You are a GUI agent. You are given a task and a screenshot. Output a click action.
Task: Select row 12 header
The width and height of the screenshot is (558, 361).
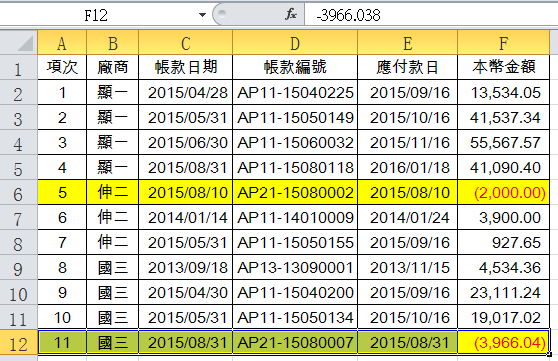[19, 343]
